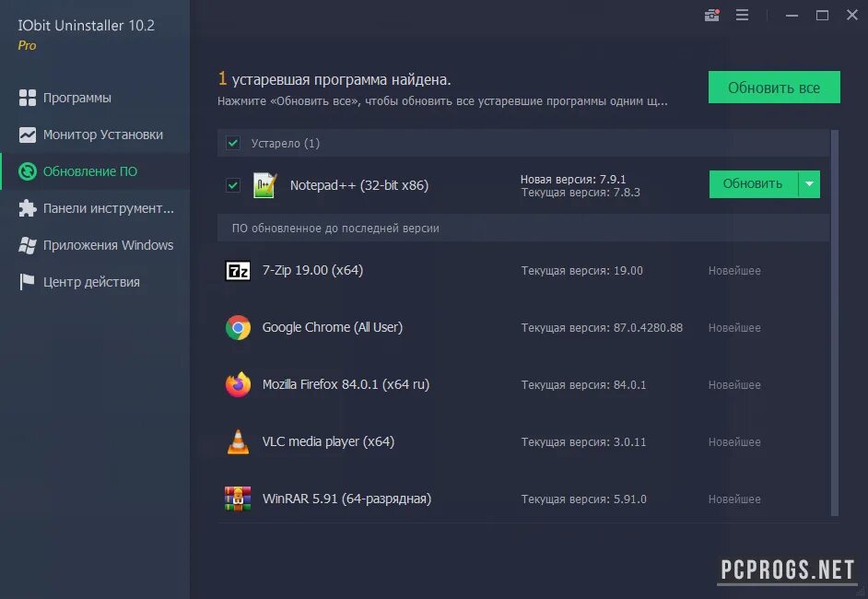The width and height of the screenshot is (868, 599).
Task: Select the Обновление ПО section
Action: [95, 171]
